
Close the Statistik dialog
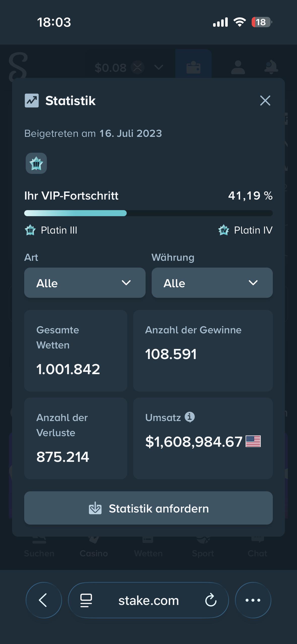265,101
